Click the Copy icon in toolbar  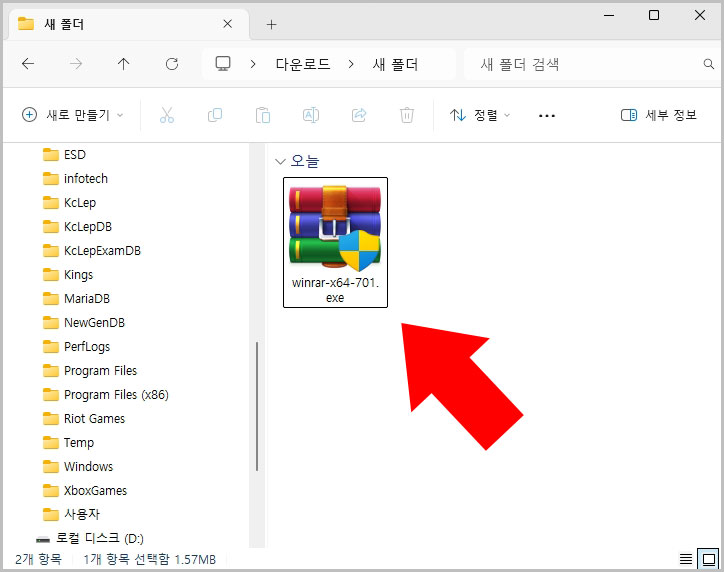[215, 115]
